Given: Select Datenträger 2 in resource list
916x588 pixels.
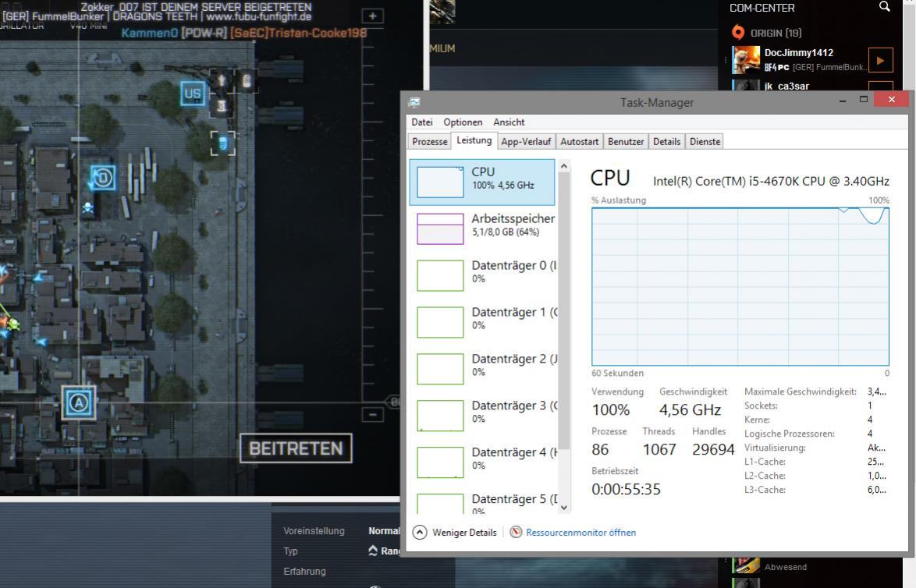Looking at the screenshot, I should point(482,368).
